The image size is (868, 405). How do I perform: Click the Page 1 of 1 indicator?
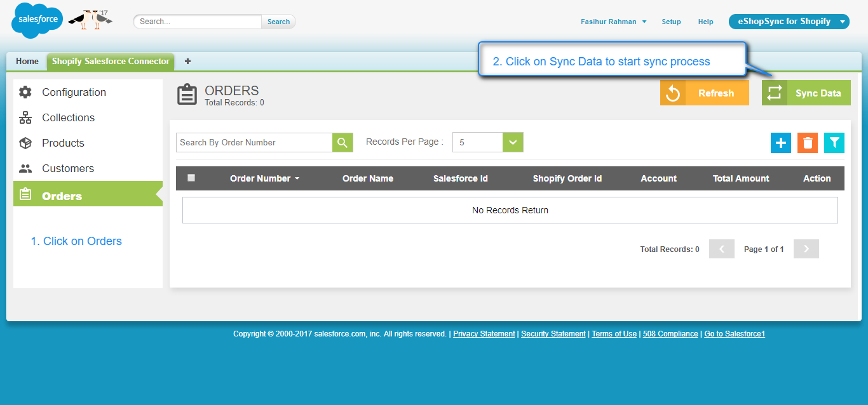pyautogui.click(x=764, y=249)
